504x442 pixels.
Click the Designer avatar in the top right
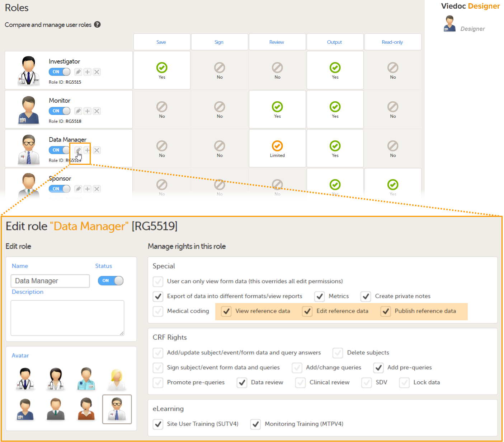tap(450, 23)
